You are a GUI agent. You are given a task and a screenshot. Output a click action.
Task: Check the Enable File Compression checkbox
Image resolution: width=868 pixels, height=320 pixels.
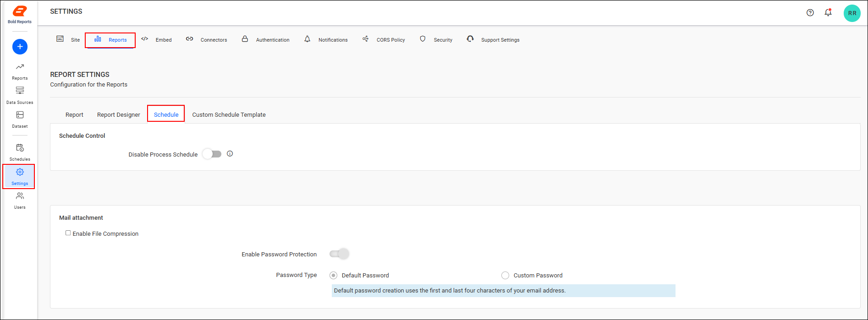point(68,233)
